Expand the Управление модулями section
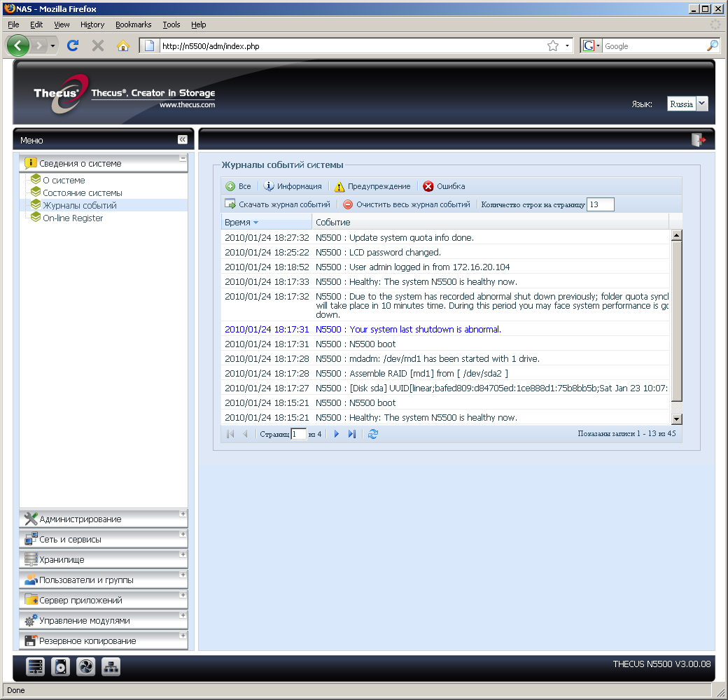 click(x=183, y=615)
